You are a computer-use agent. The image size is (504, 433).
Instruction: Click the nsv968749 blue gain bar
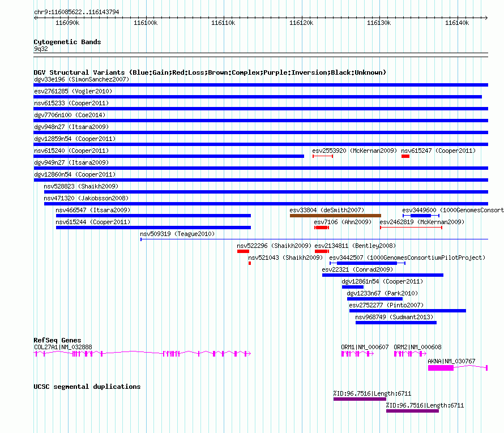(396, 323)
